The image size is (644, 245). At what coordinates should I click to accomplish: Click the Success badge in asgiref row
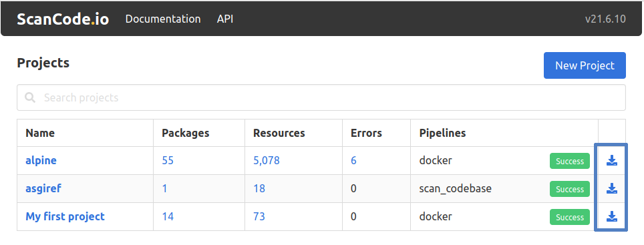click(570, 189)
